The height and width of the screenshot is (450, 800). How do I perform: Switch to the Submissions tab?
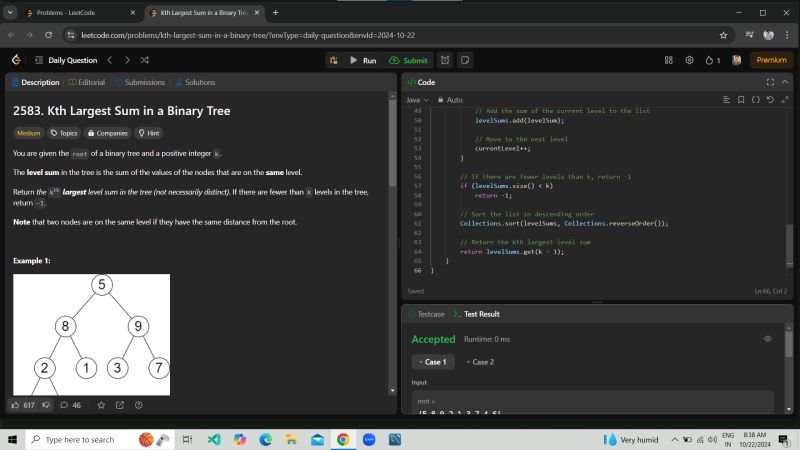coord(140,82)
